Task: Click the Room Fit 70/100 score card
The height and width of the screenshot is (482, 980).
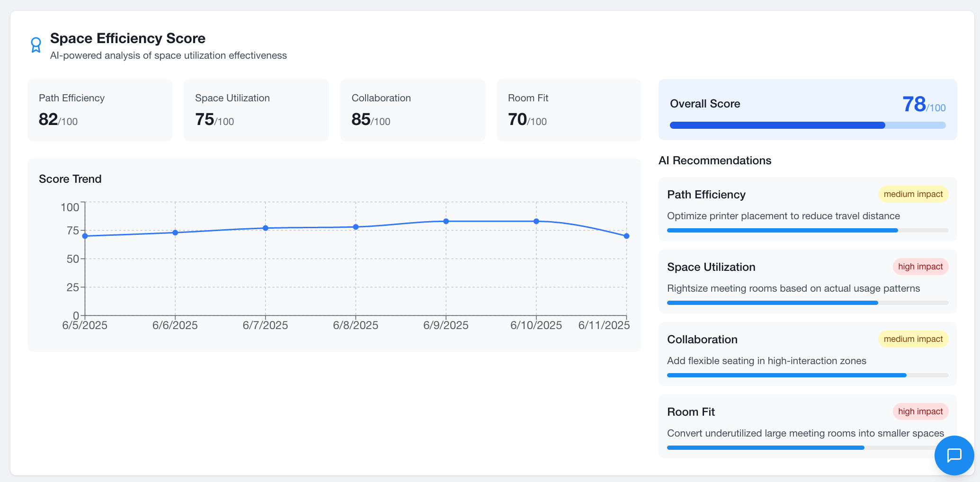Action: [x=569, y=110]
